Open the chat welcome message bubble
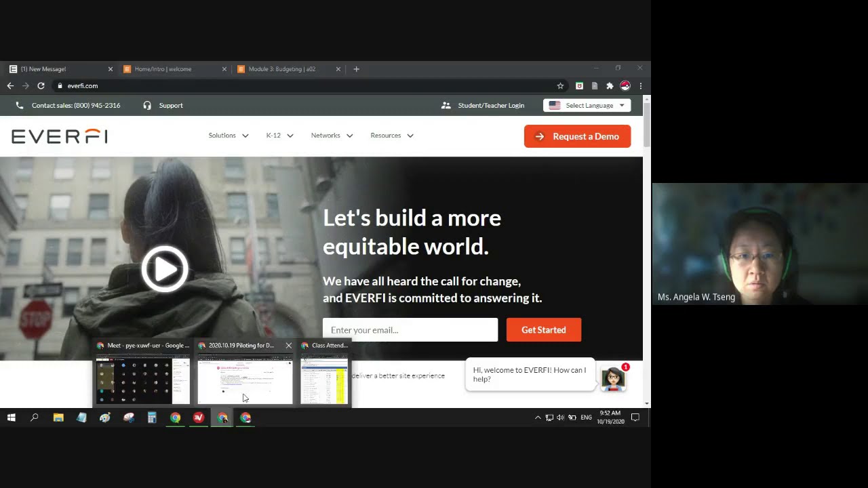The image size is (868, 488). click(530, 375)
